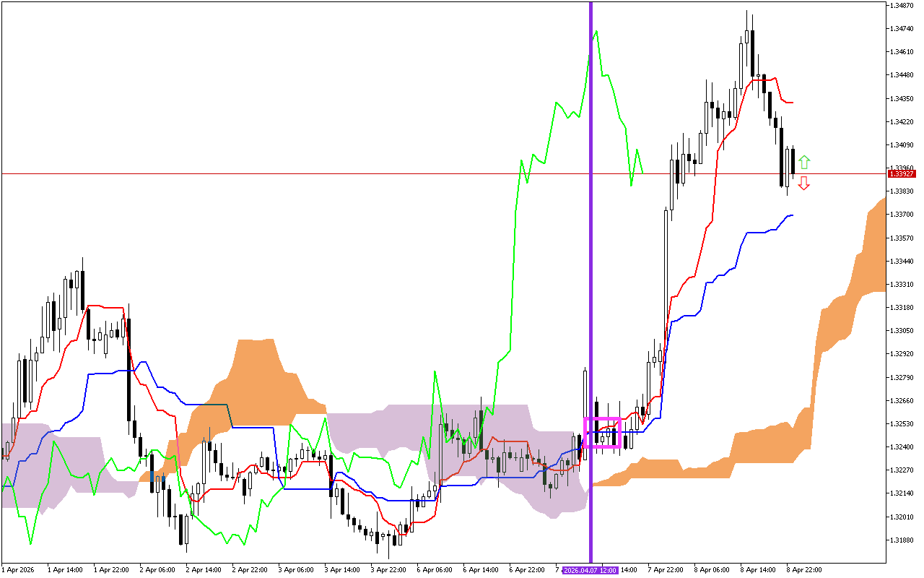Select the vertical purple line marker

[x=590, y=289]
